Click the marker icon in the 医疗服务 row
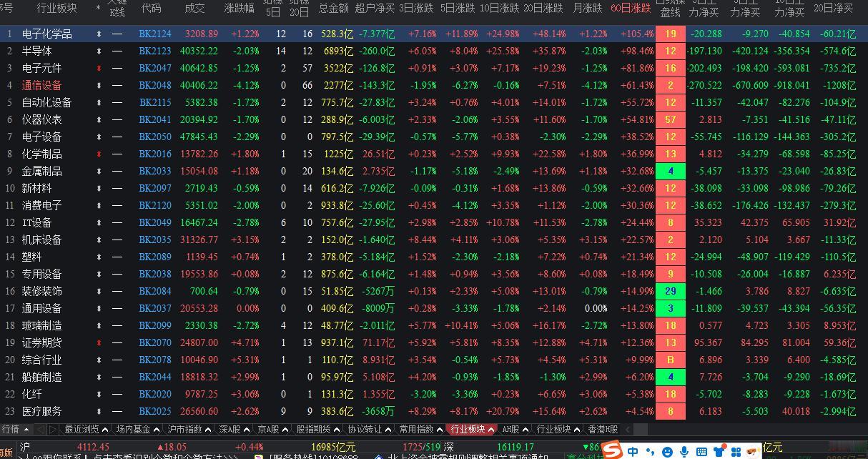 [x=99, y=411]
